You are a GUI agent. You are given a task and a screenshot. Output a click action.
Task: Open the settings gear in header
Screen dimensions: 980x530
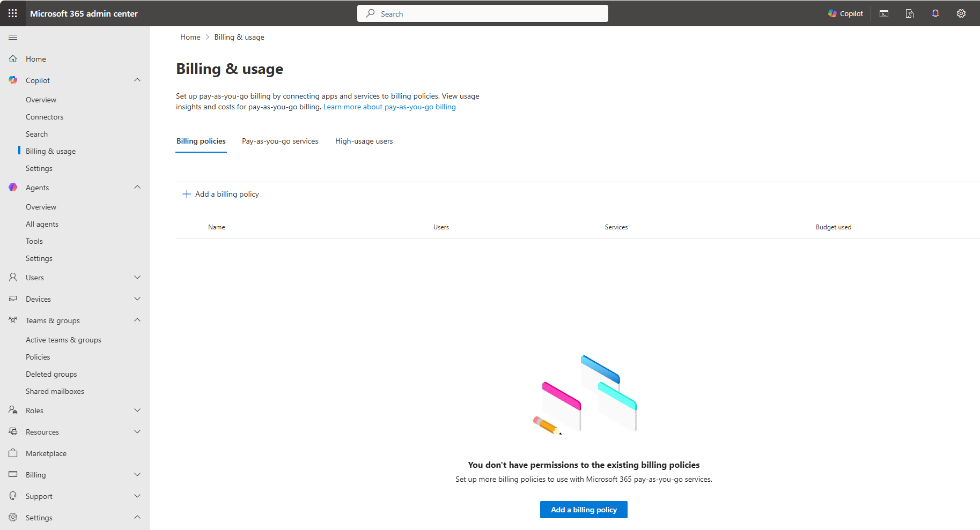961,13
